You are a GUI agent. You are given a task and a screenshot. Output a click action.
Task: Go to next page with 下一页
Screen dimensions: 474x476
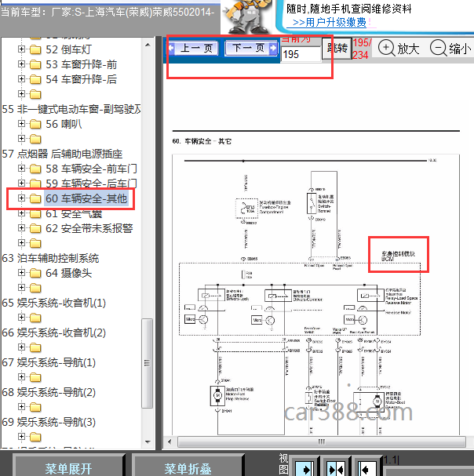point(251,48)
